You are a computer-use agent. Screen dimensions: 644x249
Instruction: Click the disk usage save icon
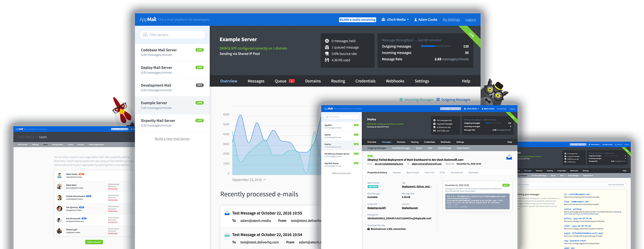[x=327, y=60]
